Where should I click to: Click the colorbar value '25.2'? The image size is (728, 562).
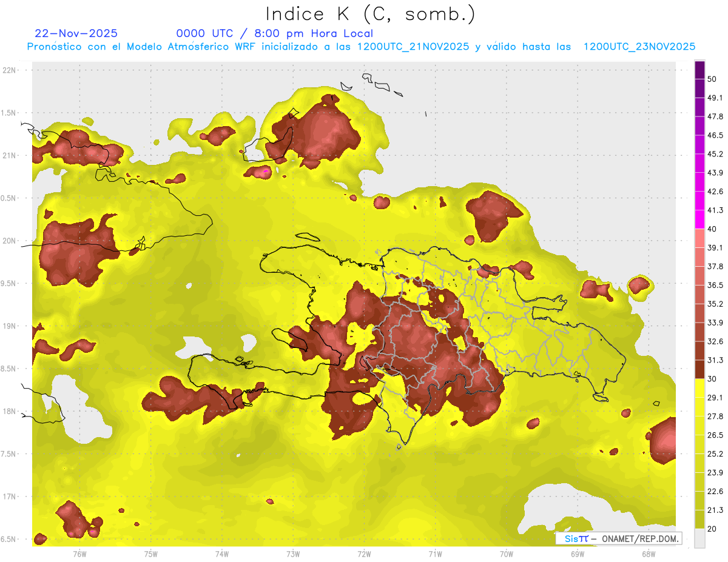click(715, 454)
